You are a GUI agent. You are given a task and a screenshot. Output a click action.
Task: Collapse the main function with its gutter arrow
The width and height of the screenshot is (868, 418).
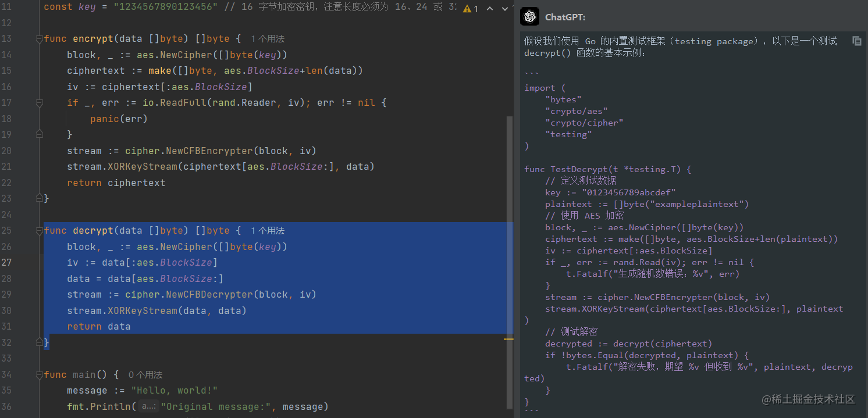(39, 374)
